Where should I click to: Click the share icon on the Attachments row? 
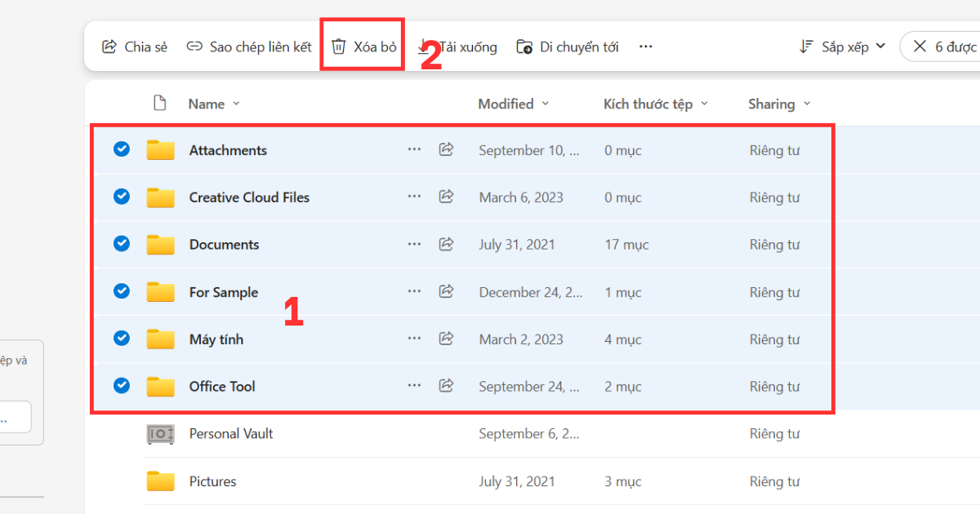pos(446,149)
